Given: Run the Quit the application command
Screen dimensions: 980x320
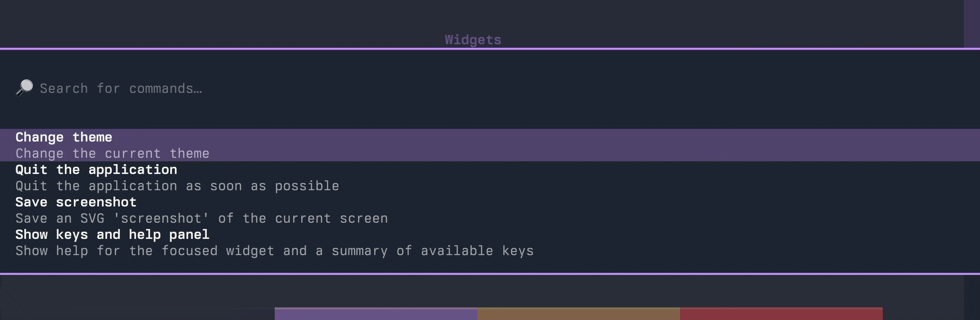Looking at the screenshot, I should [96, 170].
